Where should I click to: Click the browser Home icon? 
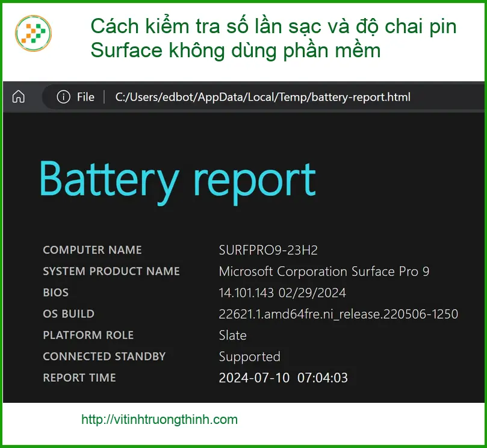coord(18,96)
